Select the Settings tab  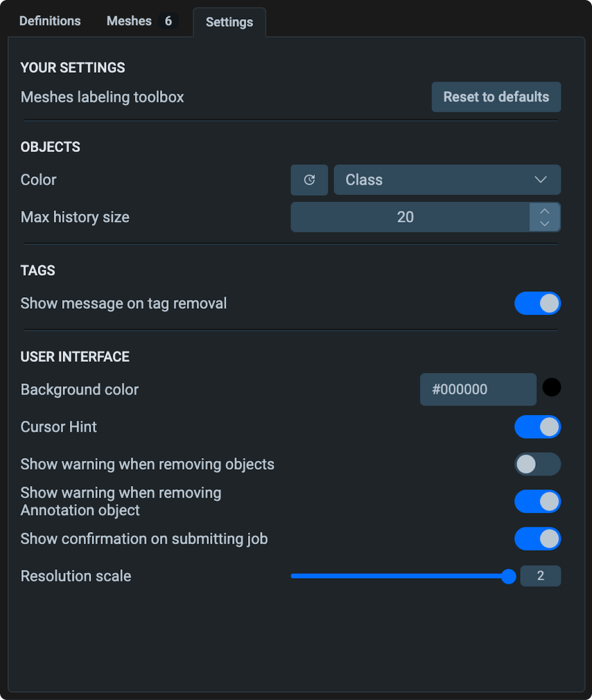[x=230, y=22]
